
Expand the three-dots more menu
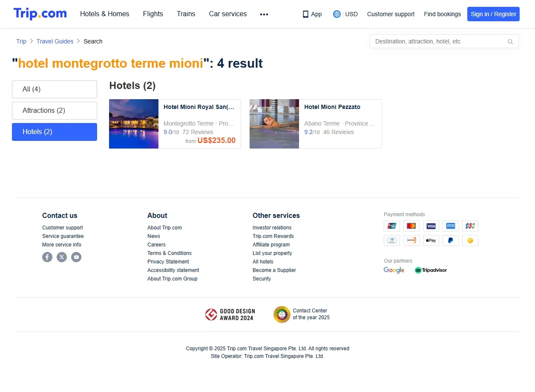(x=264, y=14)
